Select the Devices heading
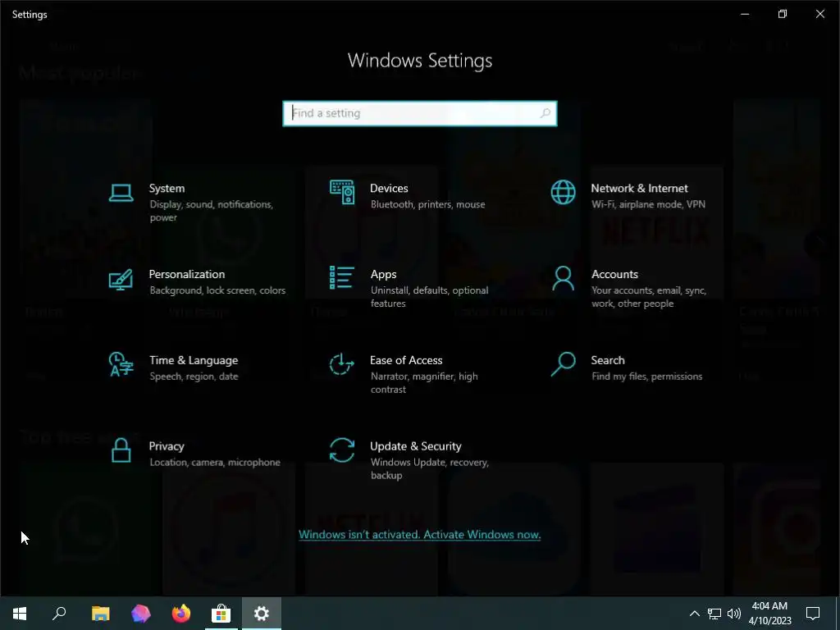The height and width of the screenshot is (630, 840). pyautogui.click(x=389, y=188)
